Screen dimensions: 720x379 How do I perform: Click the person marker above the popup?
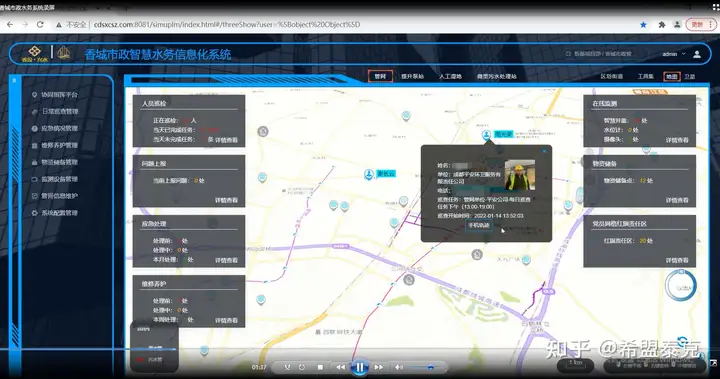(486, 135)
